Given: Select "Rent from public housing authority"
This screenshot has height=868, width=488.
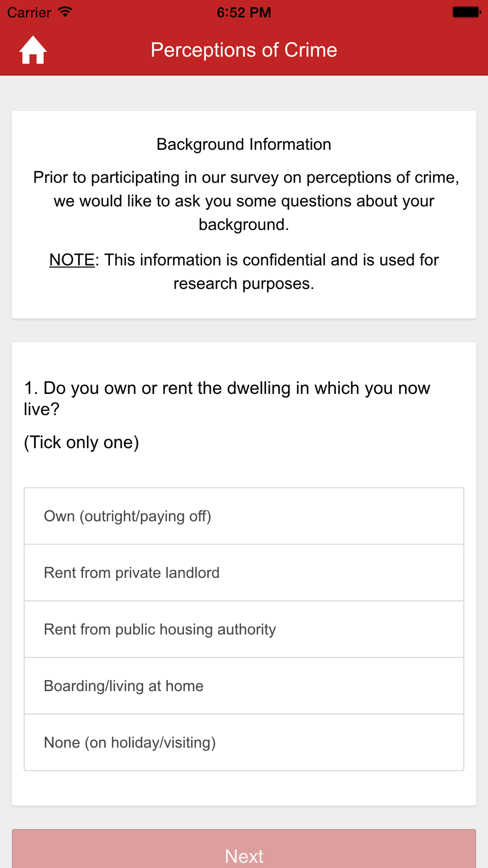Looking at the screenshot, I should [244, 629].
